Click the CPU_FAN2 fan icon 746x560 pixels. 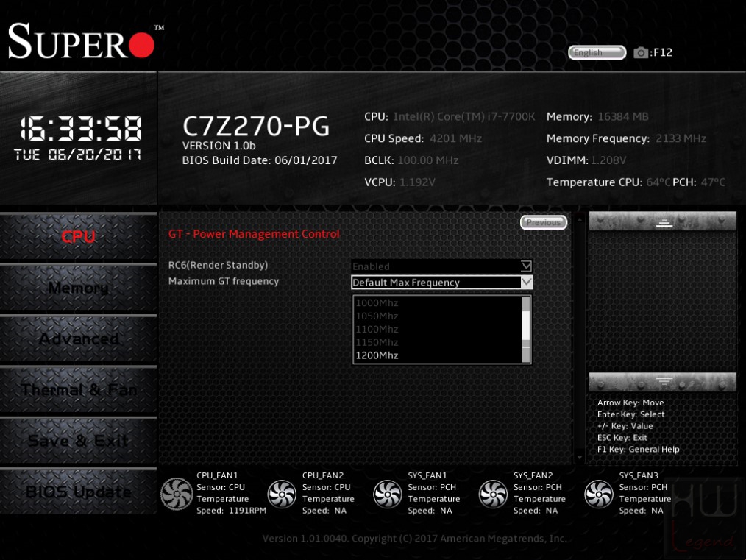point(282,494)
